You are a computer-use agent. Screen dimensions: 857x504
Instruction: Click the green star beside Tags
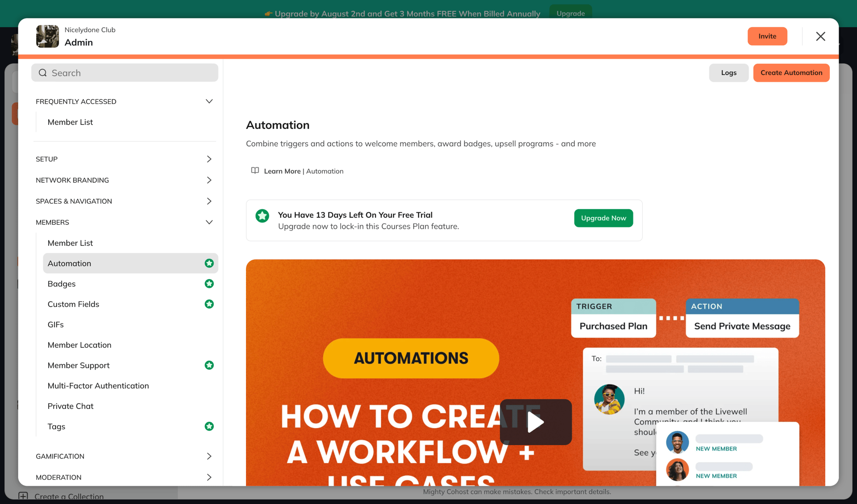pos(209,426)
